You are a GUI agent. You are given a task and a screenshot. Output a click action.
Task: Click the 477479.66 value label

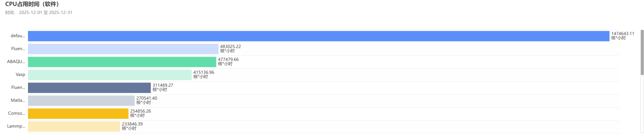[x=228, y=60]
